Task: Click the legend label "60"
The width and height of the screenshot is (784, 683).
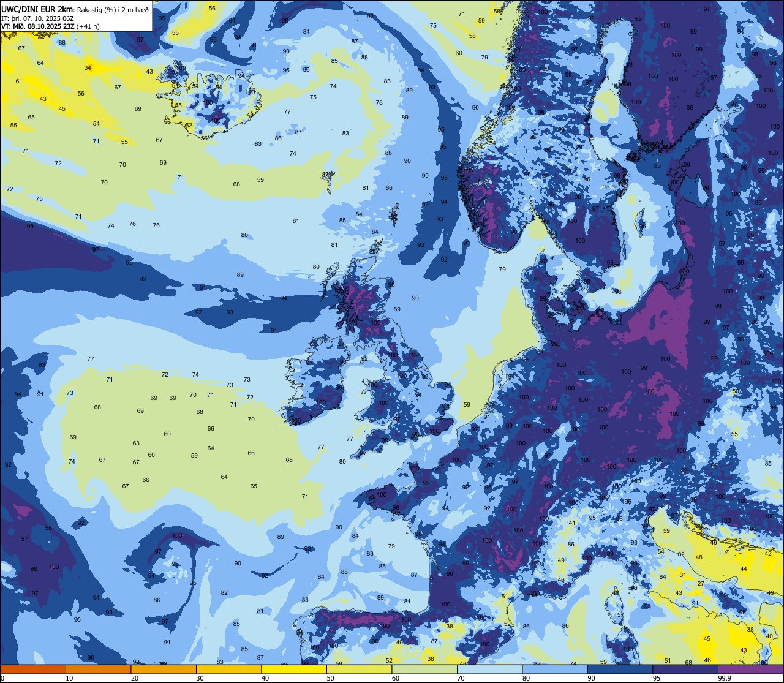Action: [x=396, y=678]
